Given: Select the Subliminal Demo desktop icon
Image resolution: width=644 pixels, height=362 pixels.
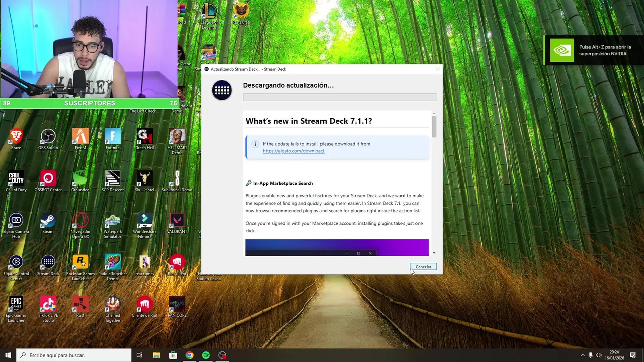Looking at the screenshot, I should (x=177, y=181).
